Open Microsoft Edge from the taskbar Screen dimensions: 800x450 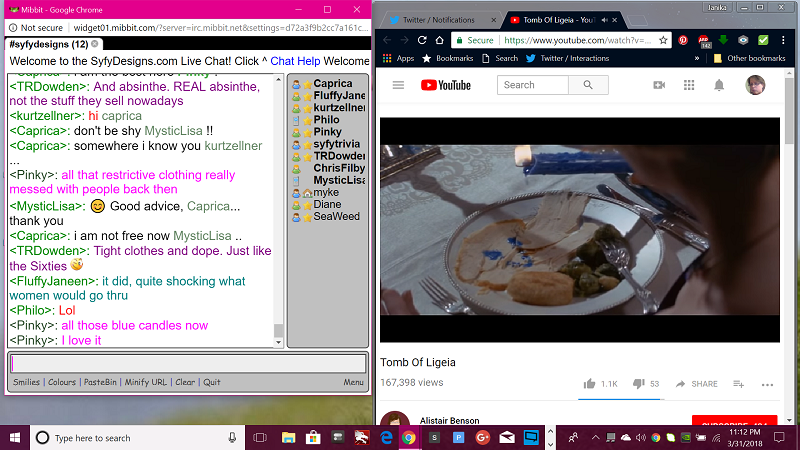click(x=386, y=437)
